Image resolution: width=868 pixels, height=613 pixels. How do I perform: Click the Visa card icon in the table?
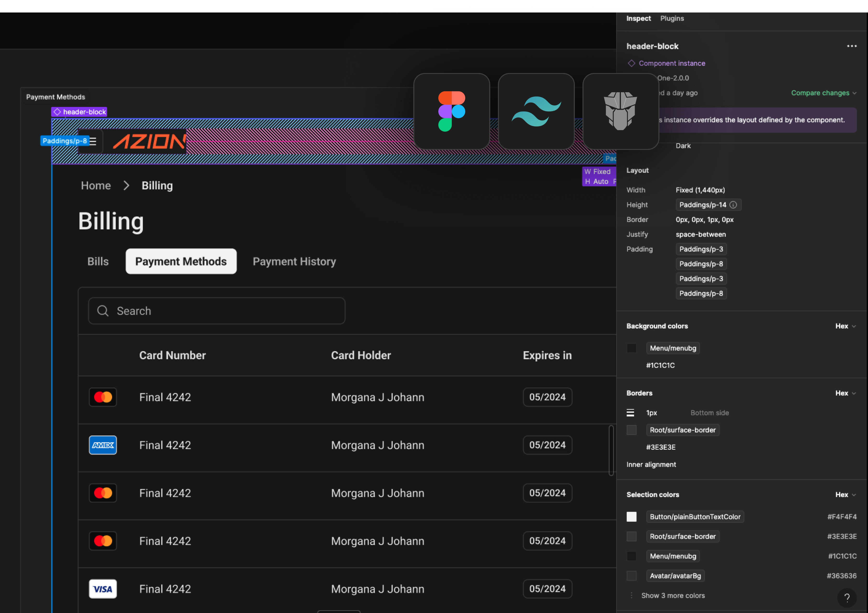pos(103,589)
